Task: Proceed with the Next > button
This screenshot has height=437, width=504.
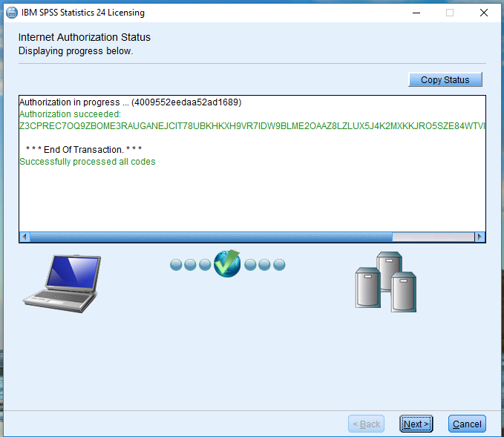Action: pos(416,424)
